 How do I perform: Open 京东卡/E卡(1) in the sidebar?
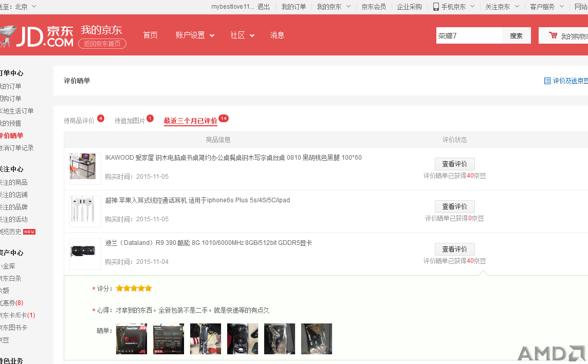click(17, 315)
